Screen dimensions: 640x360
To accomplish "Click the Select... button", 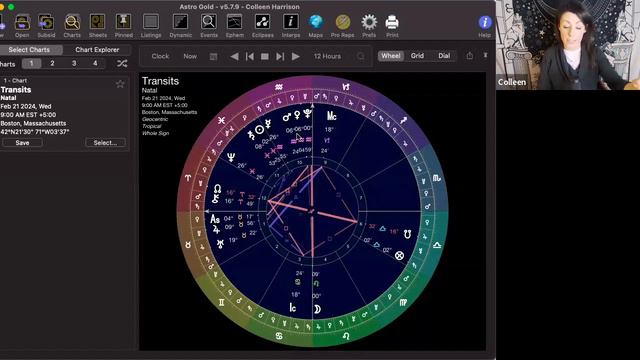I will pyautogui.click(x=105, y=143).
